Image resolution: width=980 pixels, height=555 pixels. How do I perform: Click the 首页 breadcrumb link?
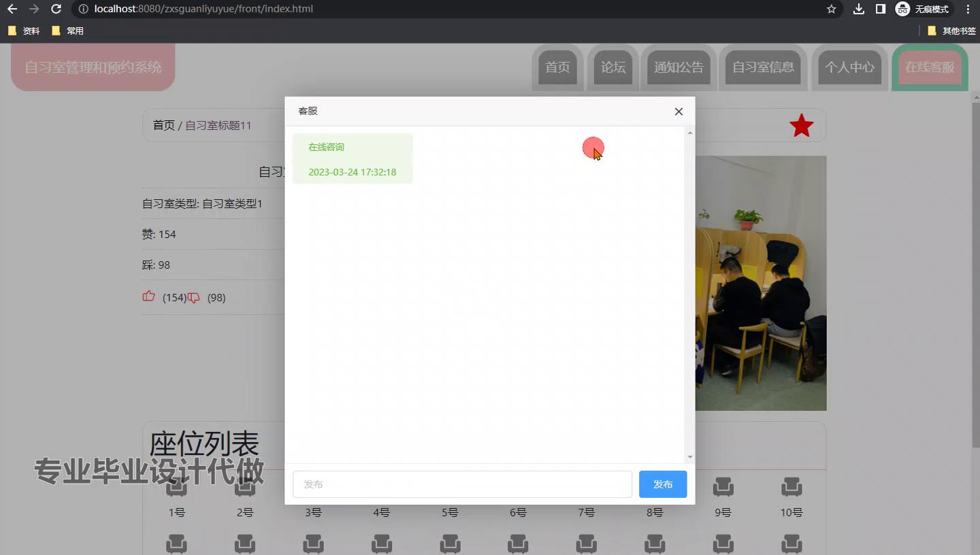coord(163,125)
